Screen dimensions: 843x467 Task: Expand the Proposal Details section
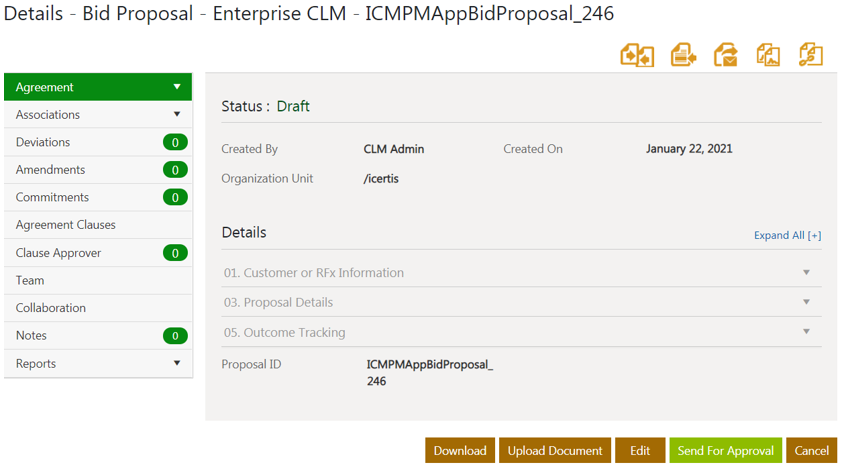806,302
